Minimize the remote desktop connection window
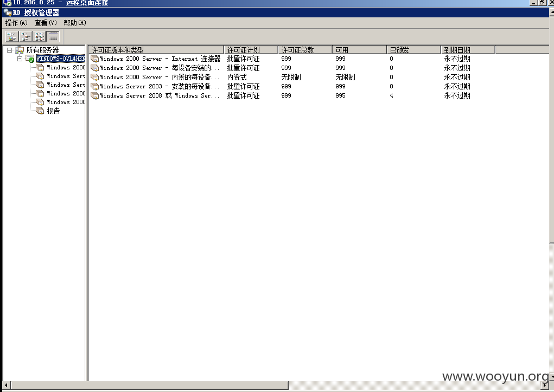The image size is (554, 392). pyautogui.click(x=533, y=3)
